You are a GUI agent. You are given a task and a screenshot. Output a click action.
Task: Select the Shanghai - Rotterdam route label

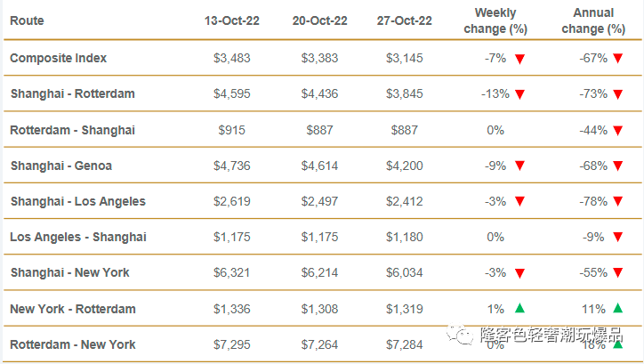point(73,93)
